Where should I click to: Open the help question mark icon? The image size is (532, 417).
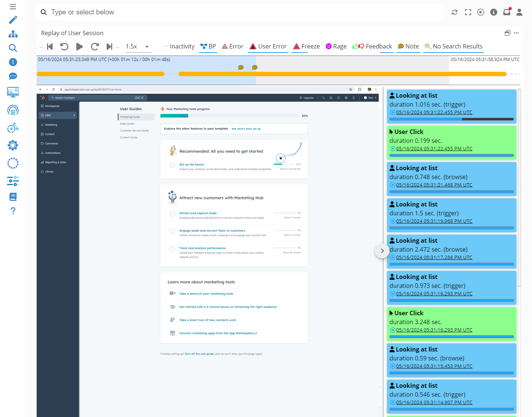(13, 211)
